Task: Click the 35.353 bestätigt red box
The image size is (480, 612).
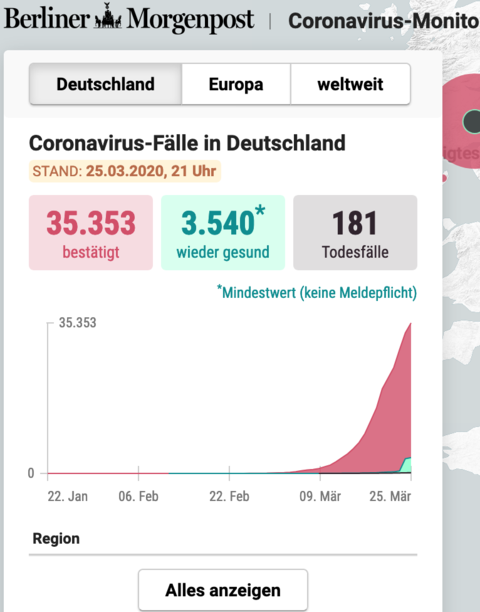Action: point(91,233)
